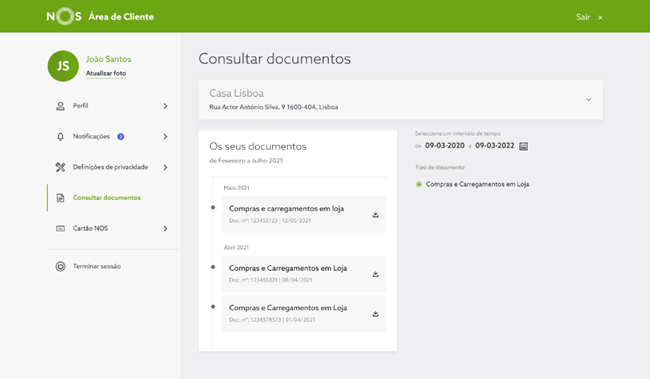Click the NOS logo in header

coord(64,17)
